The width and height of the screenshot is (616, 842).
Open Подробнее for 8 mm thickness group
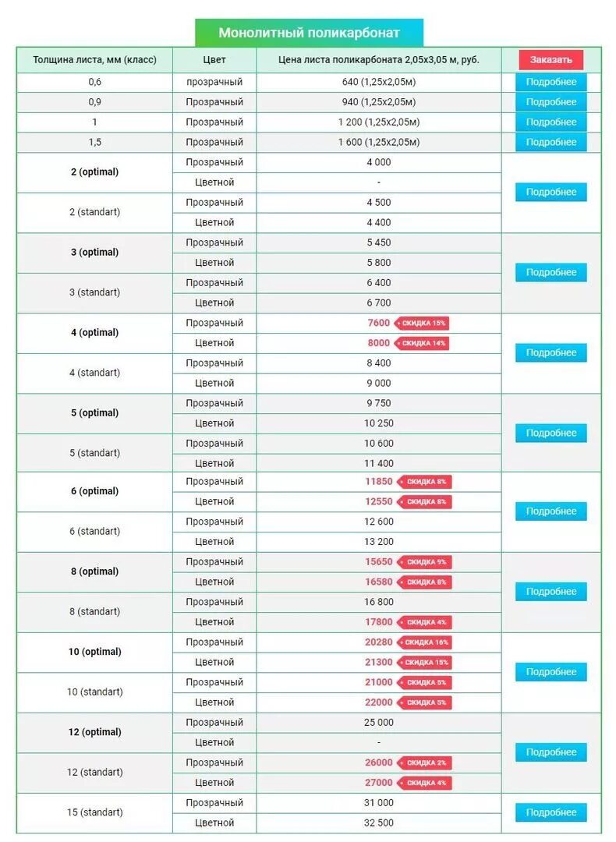[551, 591]
